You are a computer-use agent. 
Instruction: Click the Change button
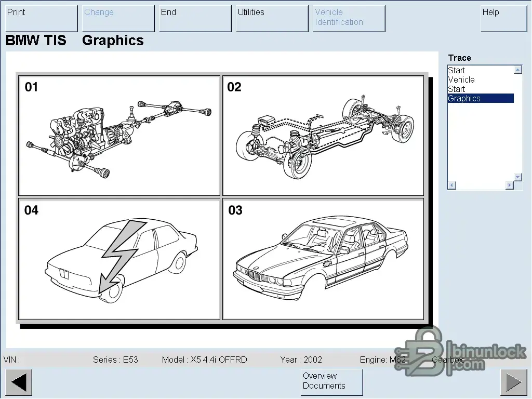[118, 18]
